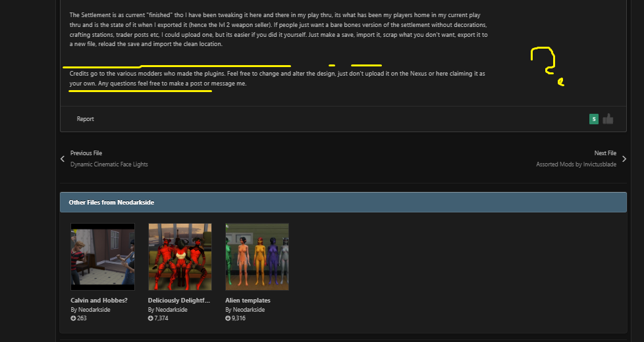Open the Next File label
Screen dimensions: 644x342
click(x=605, y=153)
